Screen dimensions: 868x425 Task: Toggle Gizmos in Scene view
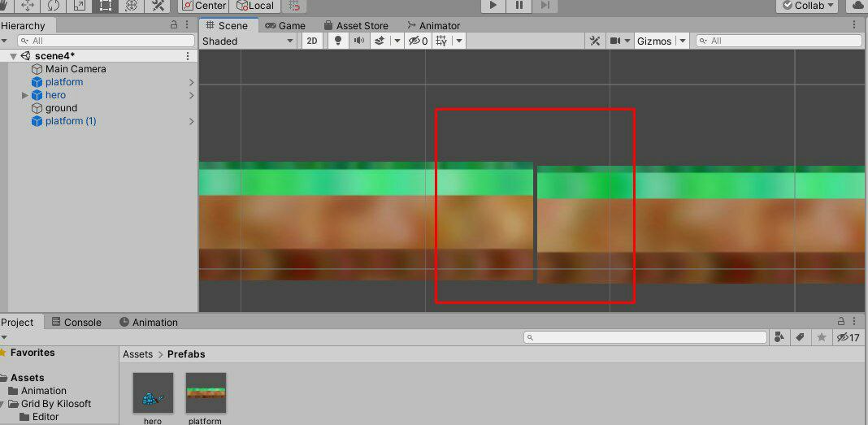click(654, 41)
